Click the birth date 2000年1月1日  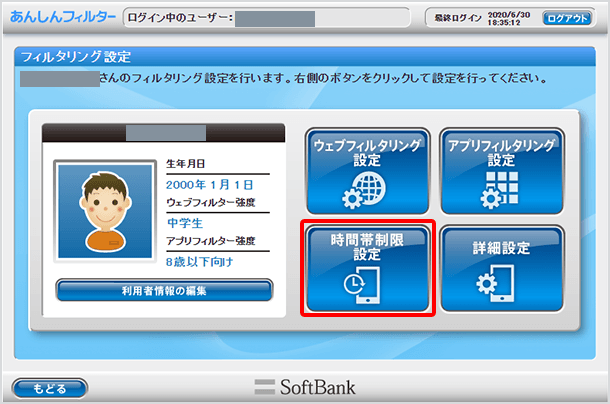coord(196,185)
